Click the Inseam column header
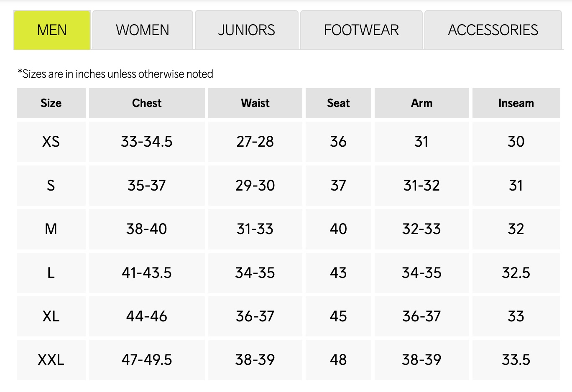Screen dimensions: 572x392 (516, 103)
